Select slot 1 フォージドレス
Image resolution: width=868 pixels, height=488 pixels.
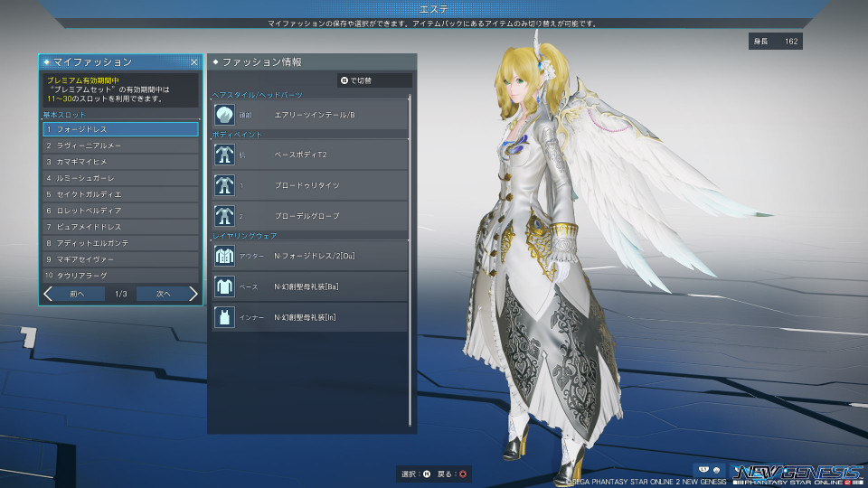[x=120, y=129]
